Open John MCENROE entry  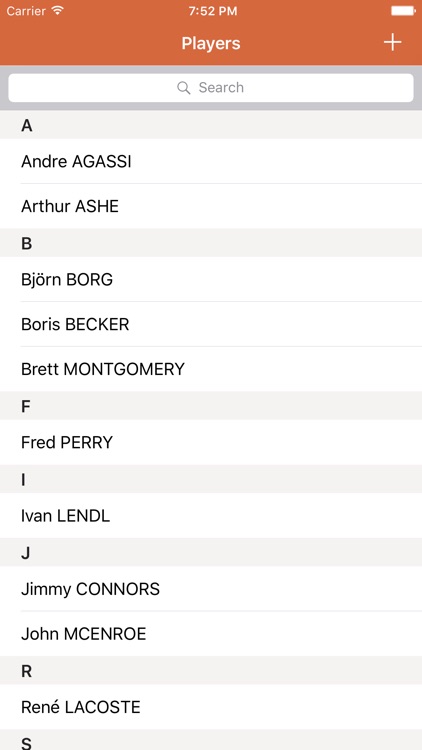point(211,634)
